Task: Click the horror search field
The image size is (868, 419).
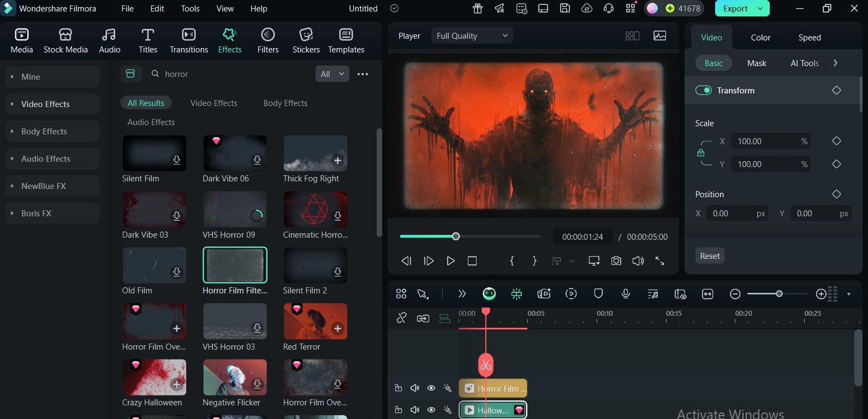Action: coord(229,74)
